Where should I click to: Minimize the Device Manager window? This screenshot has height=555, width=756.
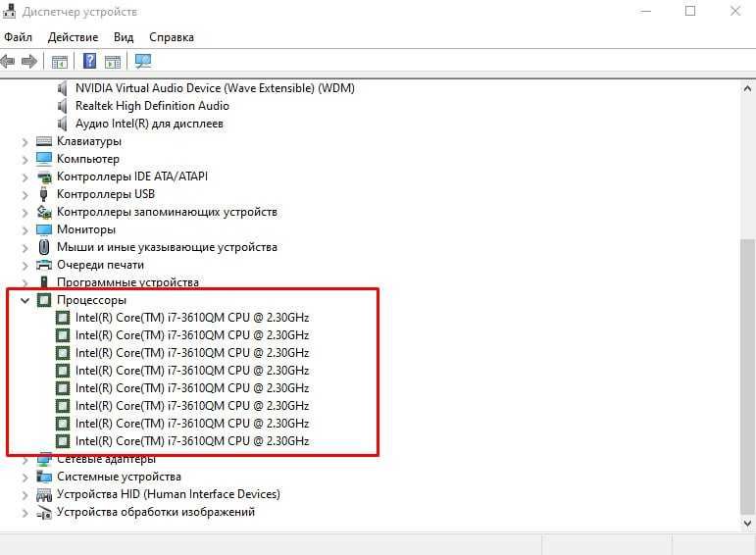click(645, 11)
